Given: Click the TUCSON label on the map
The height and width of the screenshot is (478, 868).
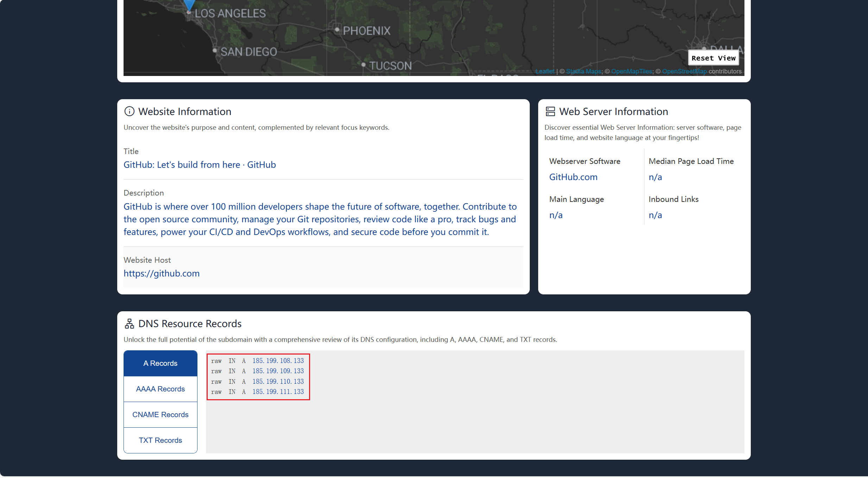Looking at the screenshot, I should [390, 66].
